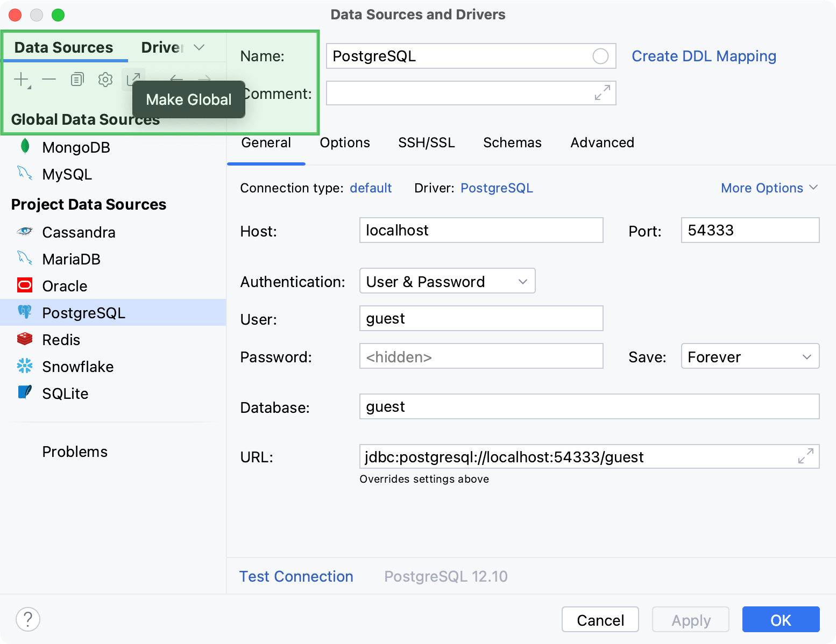Open data source properties with the gear icon
The height and width of the screenshot is (644, 836).
(x=105, y=79)
